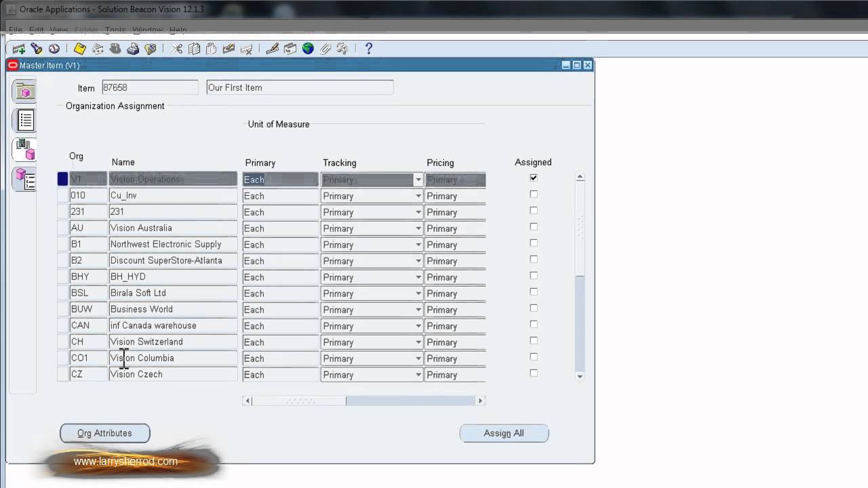The image size is (868, 488).
Task: Uncheck Assigned for Vision Operations
Action: coord(534,178)
